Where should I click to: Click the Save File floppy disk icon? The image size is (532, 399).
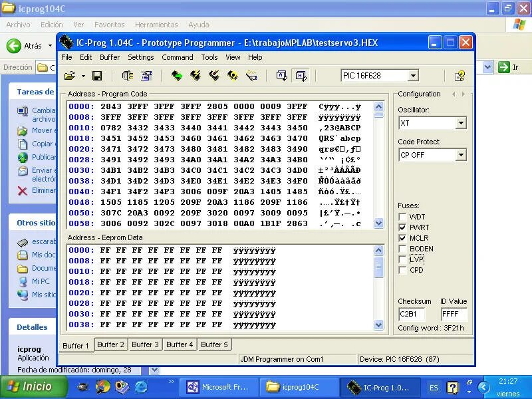click(97, 76)
